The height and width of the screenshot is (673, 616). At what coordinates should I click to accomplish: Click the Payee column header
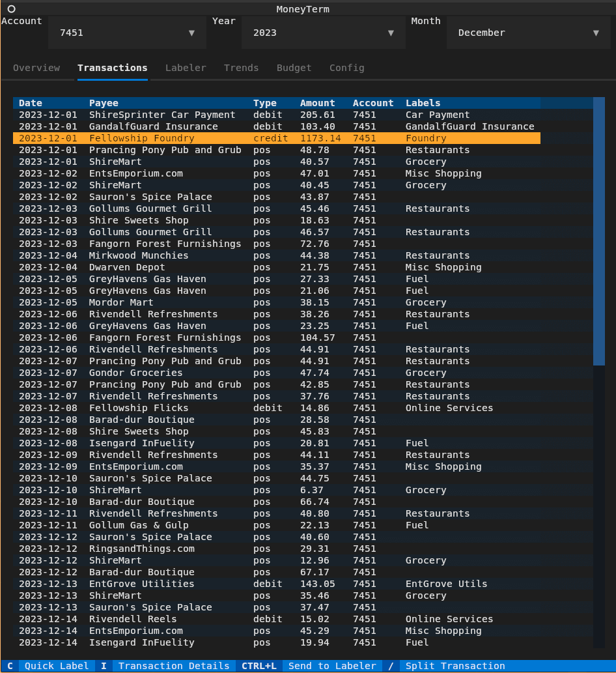[104, 103]
